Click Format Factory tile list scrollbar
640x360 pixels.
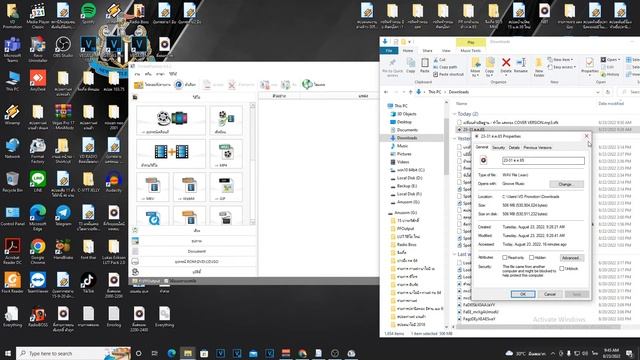(x=252, y=163)
